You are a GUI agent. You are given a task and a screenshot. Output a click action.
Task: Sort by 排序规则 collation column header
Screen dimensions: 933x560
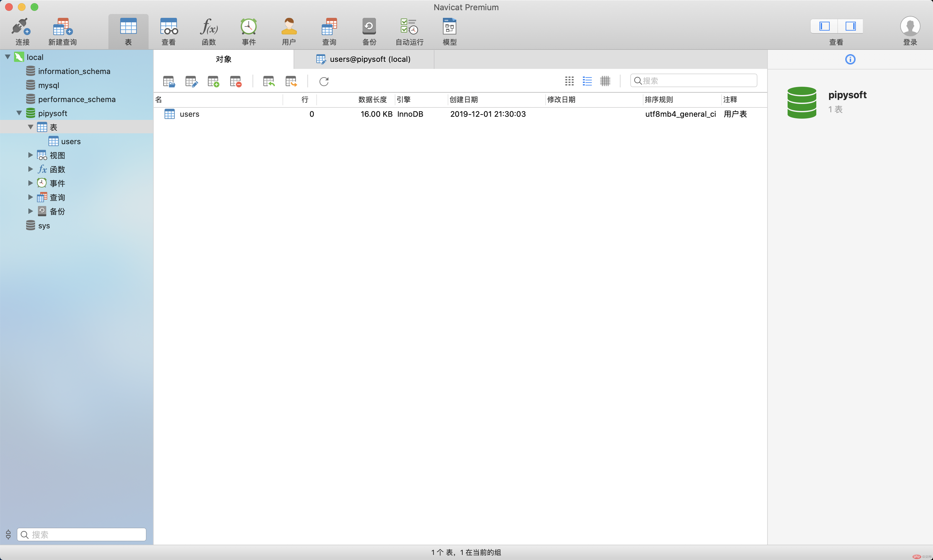point(682,99)
